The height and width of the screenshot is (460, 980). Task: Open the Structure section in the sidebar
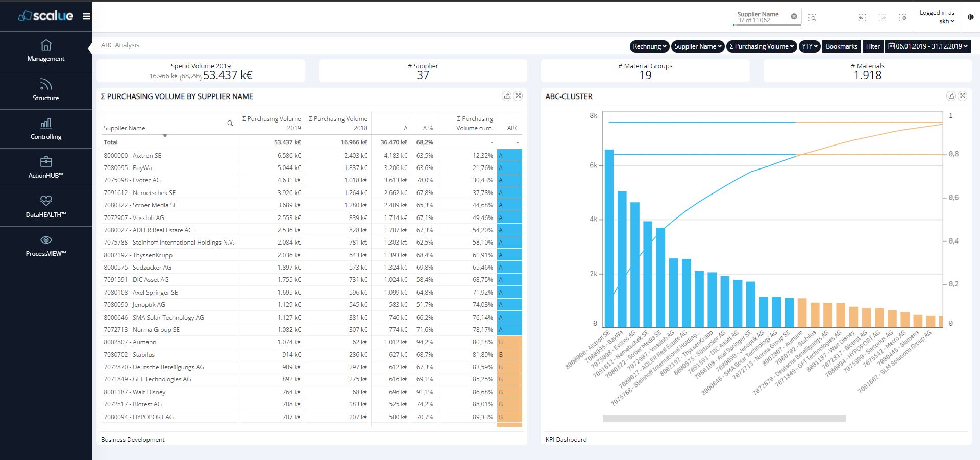pyautogui.click(x=46, y=90)
